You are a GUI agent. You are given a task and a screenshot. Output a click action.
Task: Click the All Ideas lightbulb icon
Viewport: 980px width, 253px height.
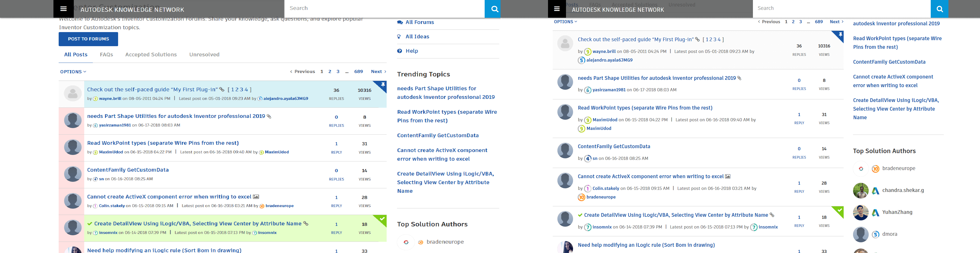click(x=399, y=37)
